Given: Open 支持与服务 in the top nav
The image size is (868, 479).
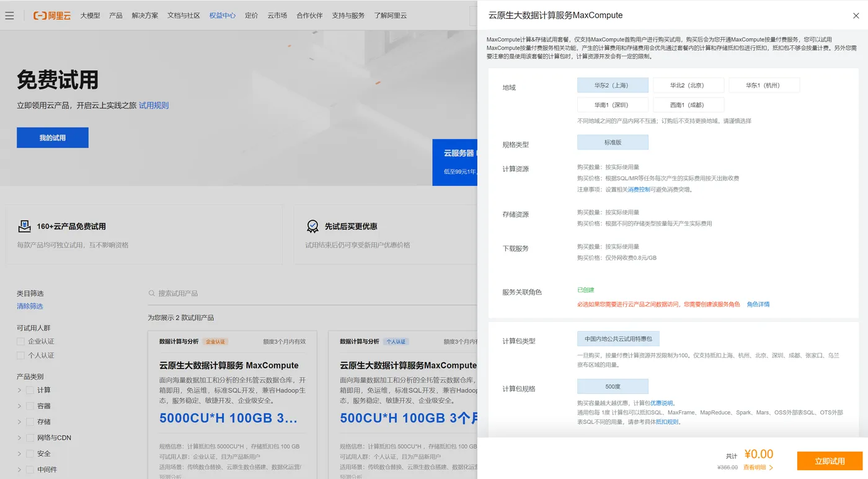Looking at the screenshot, I should [x=348, y=16].
